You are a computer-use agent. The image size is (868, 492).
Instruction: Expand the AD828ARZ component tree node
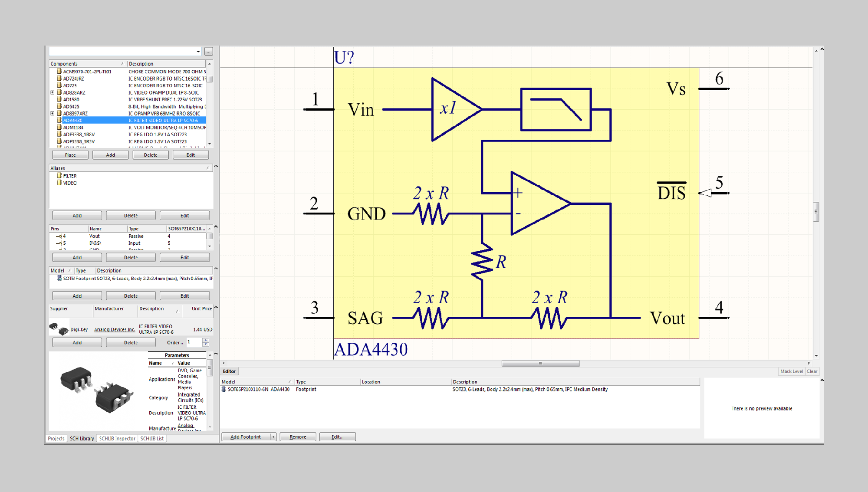[53, 92]
